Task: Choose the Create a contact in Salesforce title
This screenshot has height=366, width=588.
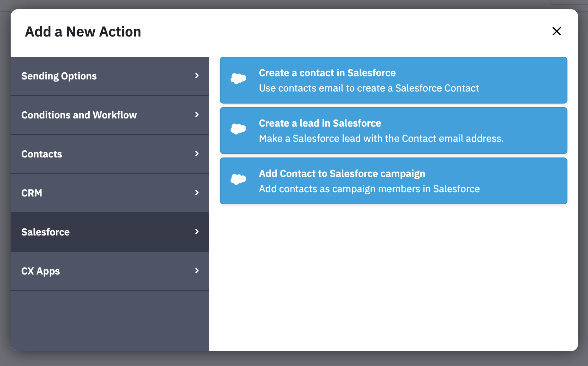Action: [327, 73]
